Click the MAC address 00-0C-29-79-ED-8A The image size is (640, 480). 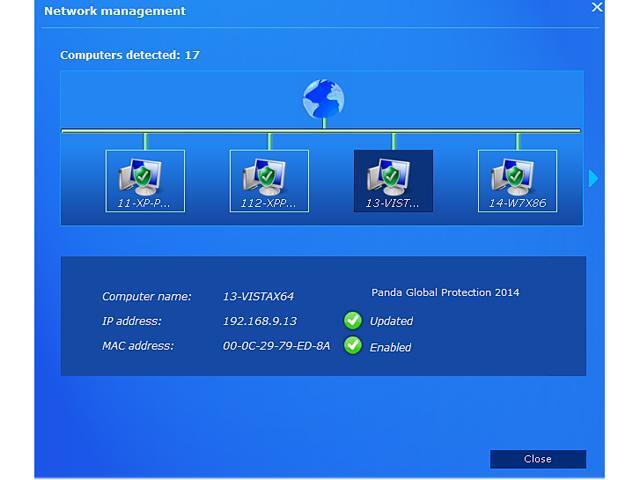(276, 346)
